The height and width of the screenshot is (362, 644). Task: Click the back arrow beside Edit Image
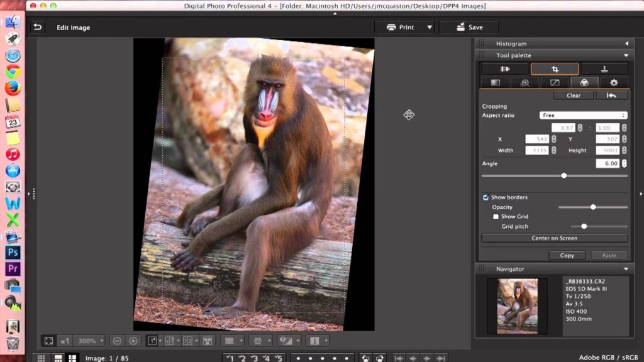[38, 27]
